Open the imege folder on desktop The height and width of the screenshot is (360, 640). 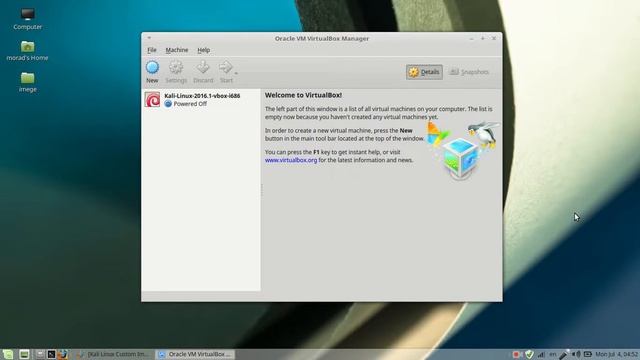pyautogui.click(x=27, y=82)
